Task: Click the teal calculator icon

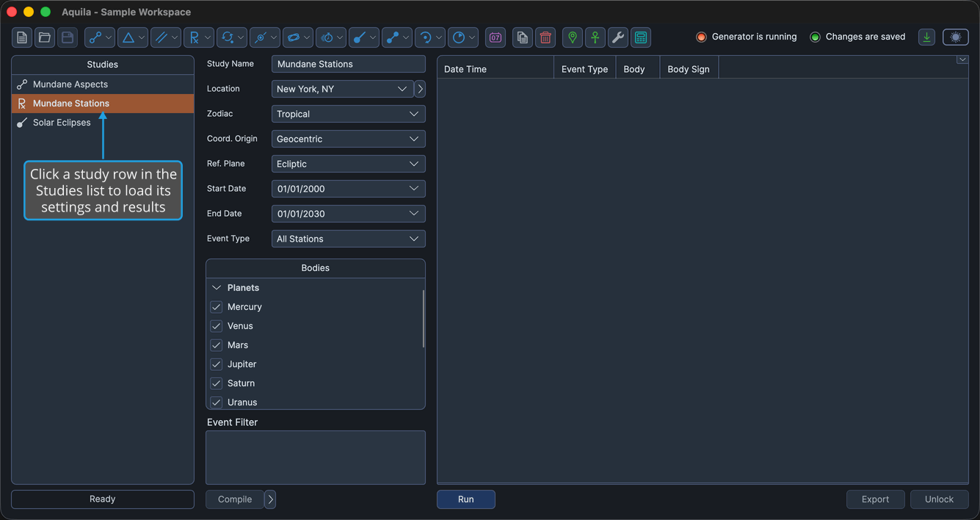Action: (x=641, y=37)
